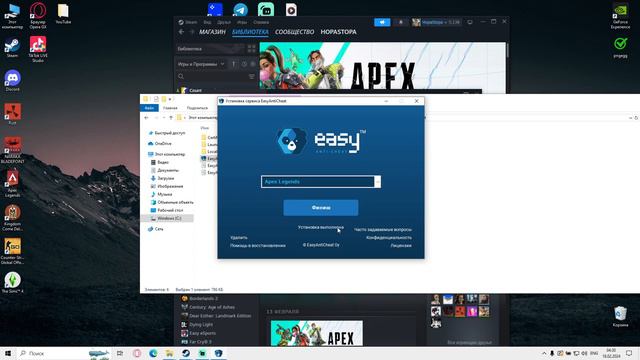Open the Opera GX browser shortcut
The height and width of the screenshot is (360, 640).
pos(38,16)
